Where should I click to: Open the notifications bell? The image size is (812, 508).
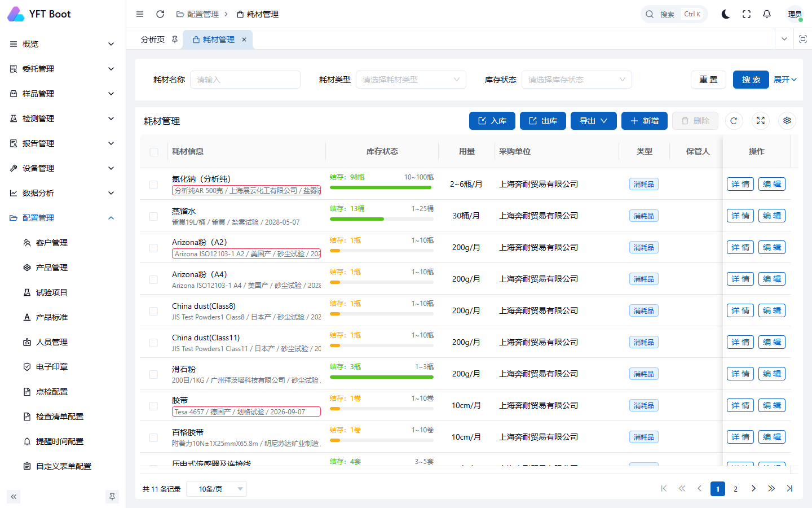(767, 14)
